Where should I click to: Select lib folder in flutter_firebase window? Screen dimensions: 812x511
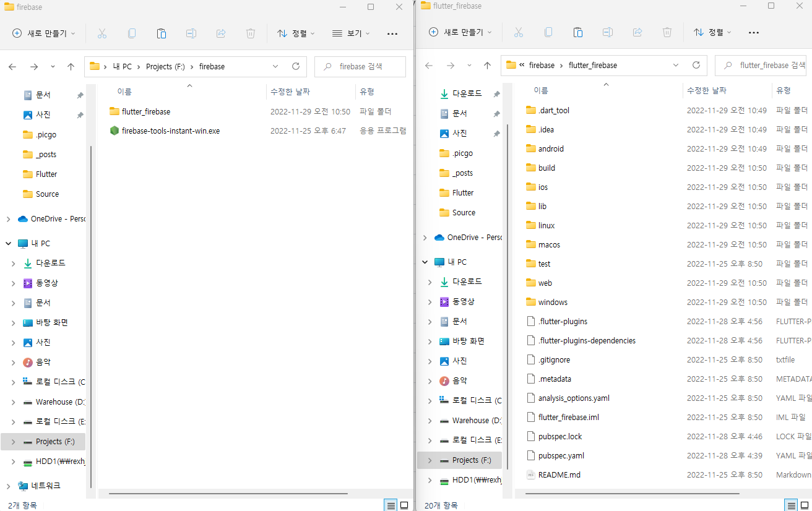tap(536, 206)
